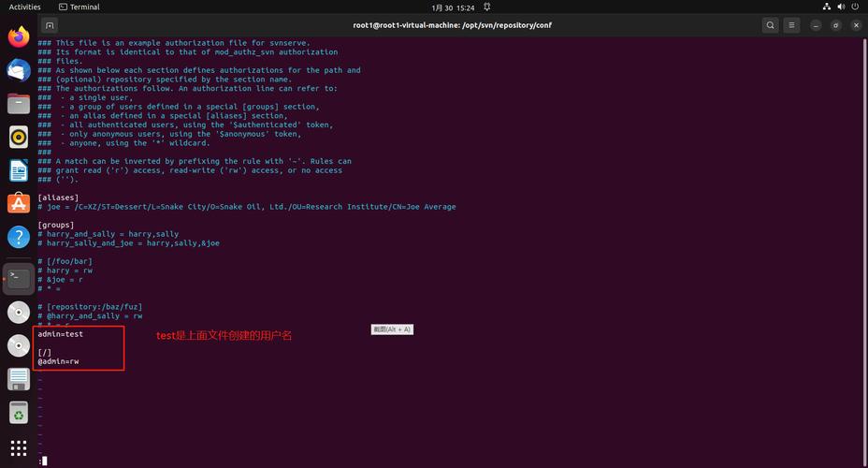
Task: Open the terminal hamburger menu
Action: click(793, 25)
